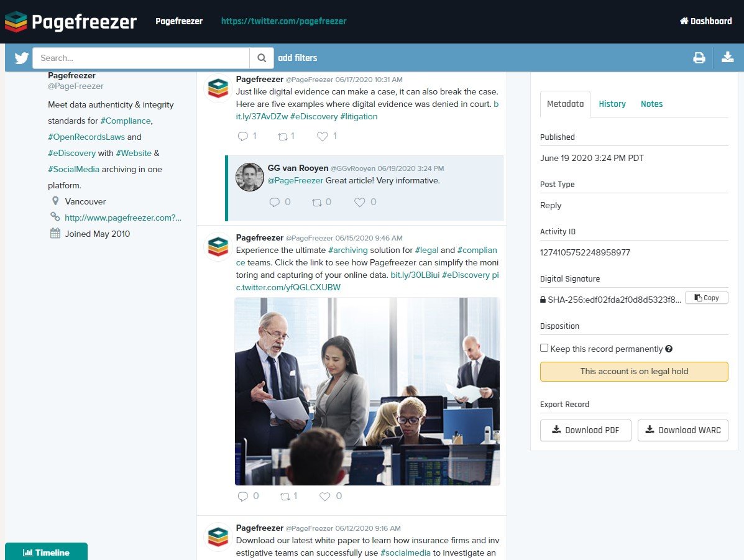The image size is (744, 560).
Task: Open the office meeting photo thumbnail
Action: 367,392
